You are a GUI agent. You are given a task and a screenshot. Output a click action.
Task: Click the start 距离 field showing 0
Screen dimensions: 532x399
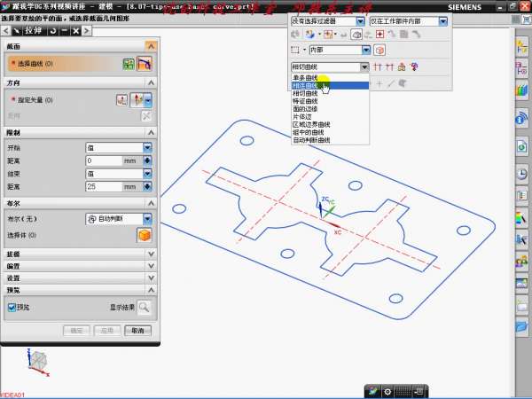pyautogui.click(x=104, y=160)
